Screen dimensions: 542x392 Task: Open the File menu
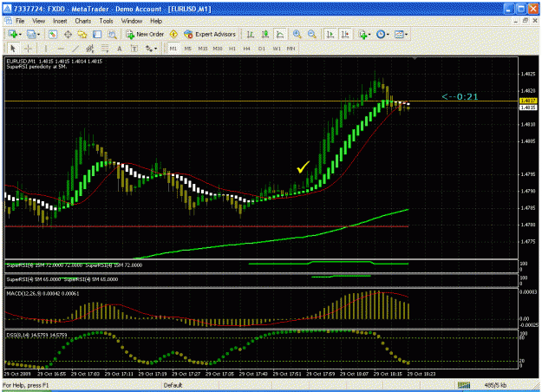tap(20, 21)
